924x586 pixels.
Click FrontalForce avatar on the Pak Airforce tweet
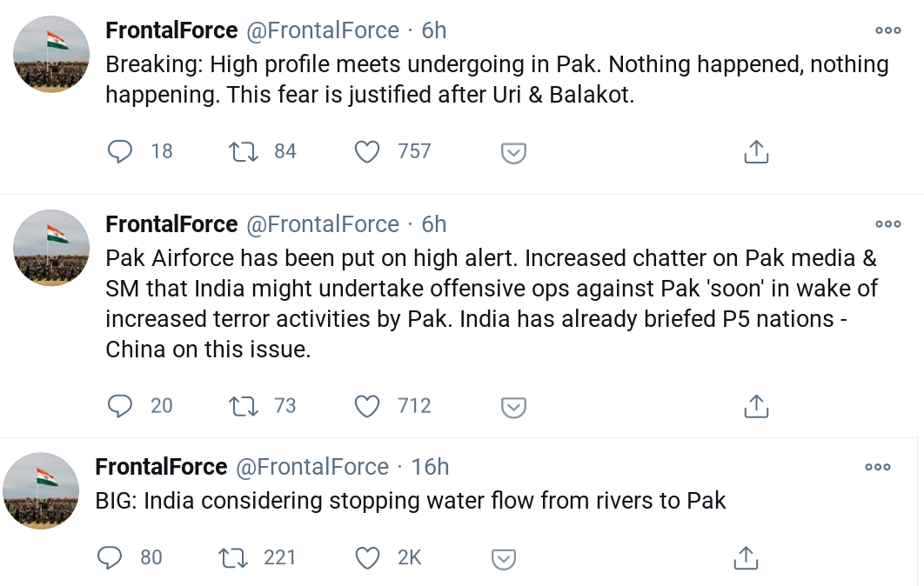(51, 248)
